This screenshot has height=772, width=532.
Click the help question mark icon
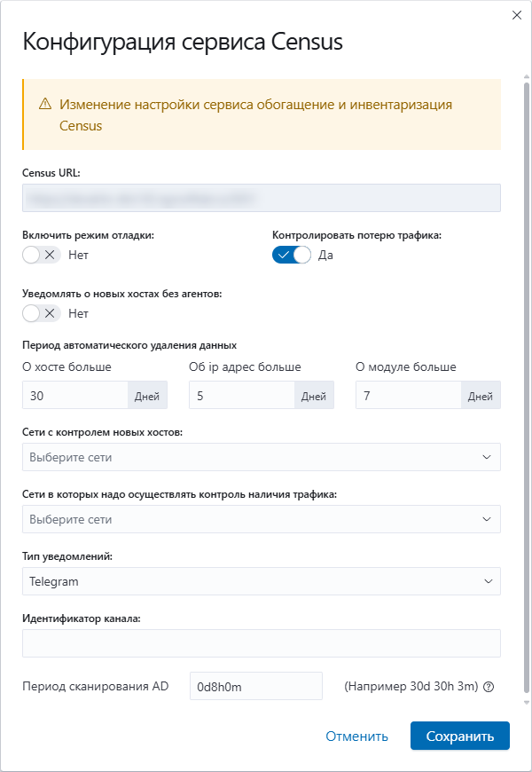coord(489,688)
